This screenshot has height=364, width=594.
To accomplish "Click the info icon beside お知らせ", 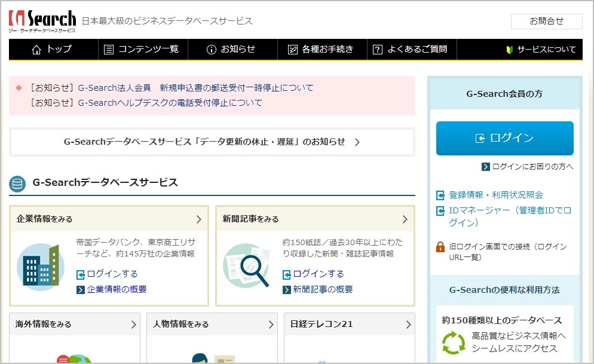I will [x=212, y=50].
